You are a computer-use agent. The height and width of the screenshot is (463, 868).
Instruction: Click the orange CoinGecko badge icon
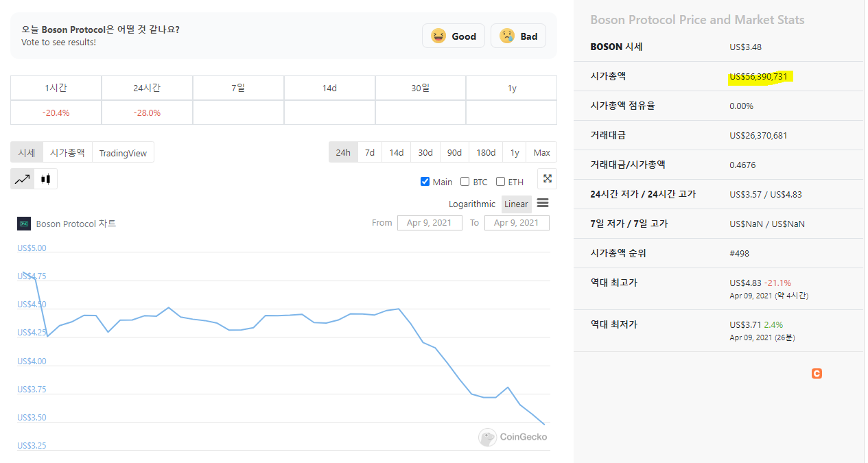817,374
